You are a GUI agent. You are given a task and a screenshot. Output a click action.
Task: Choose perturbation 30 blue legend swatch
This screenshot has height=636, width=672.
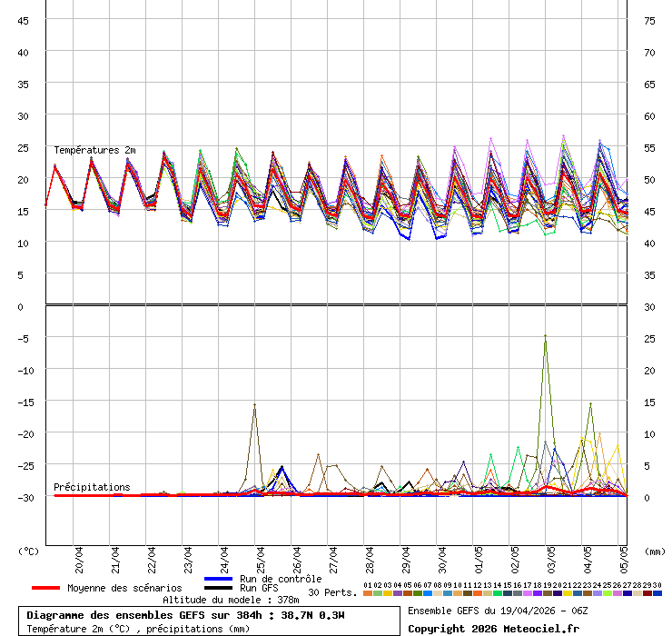click(657, 593)
